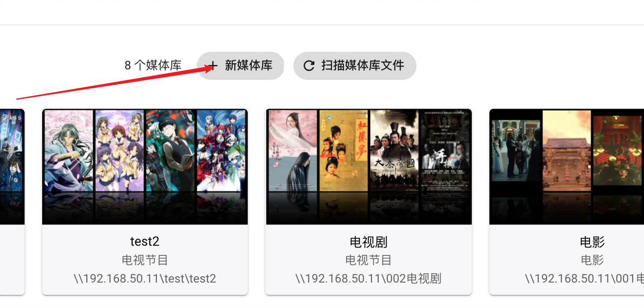The height and width of the screenshot is (308, 644).
Task: Click the white-robed woman drama poster
Action: tap(293, 151)
